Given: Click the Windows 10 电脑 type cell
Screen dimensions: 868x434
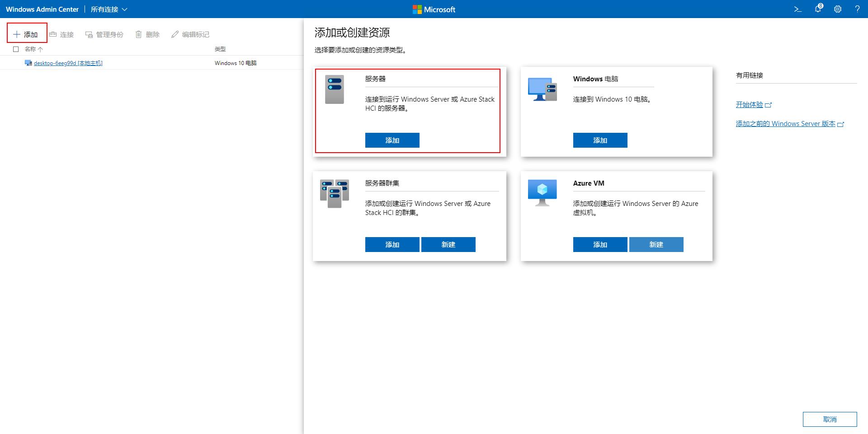Looking at the screenshot, I should [236, 63].
